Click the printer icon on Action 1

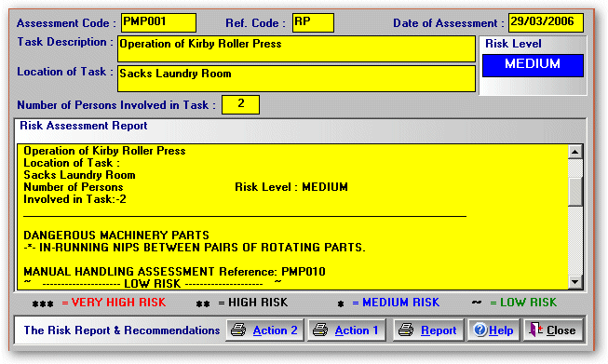[320, 330]
